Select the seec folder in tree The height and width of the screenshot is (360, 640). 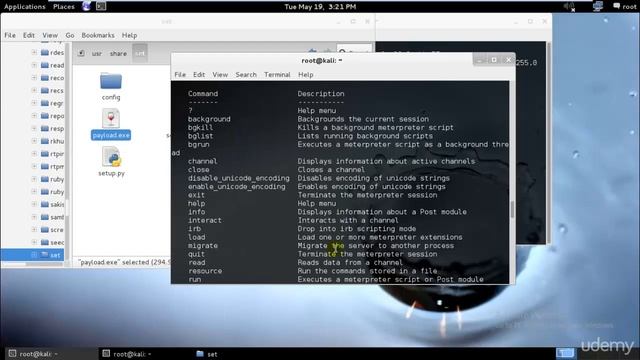53,242
